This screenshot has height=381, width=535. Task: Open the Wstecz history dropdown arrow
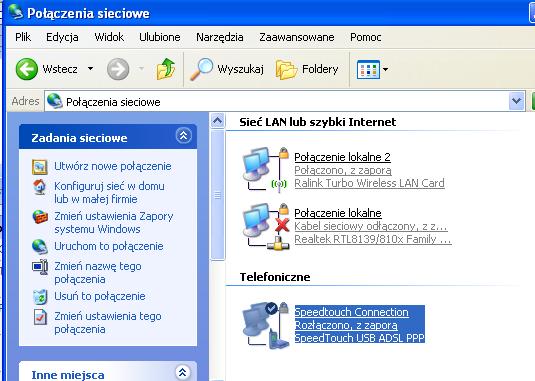point(90,69)
